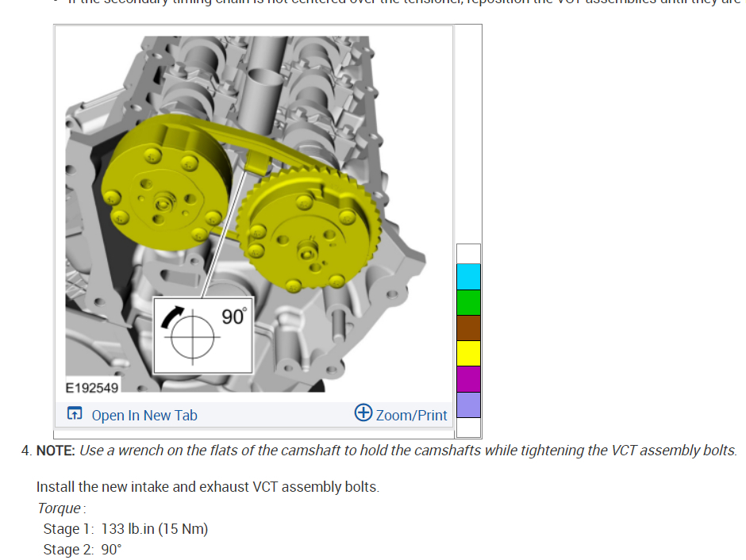This screenshot has width=746, height=560.
Task: Click the NOTE: heading in step 4
Action: point(56,451)
